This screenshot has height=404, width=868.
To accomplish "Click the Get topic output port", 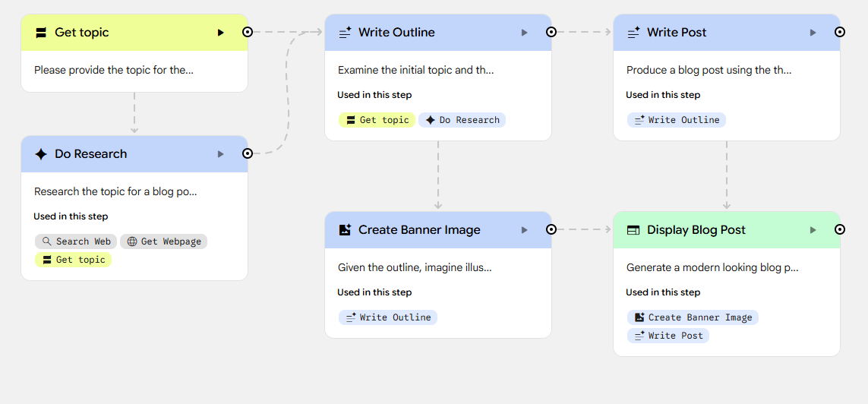I will click(x=248, y=32).
